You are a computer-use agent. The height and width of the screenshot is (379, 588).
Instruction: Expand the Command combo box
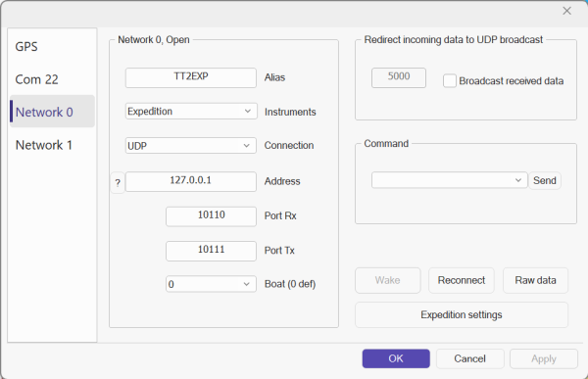click(449, 180)
